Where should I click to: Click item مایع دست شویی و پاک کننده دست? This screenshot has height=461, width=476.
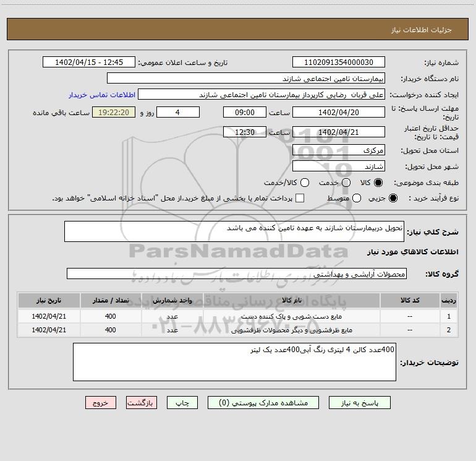292,316
